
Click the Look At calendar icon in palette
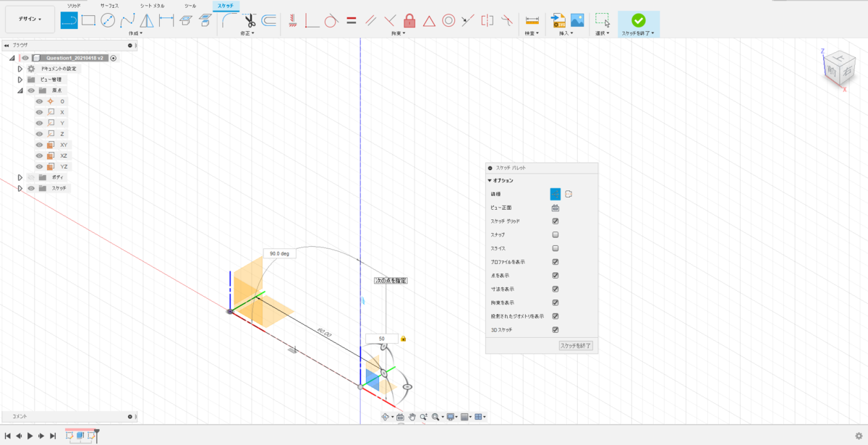pos(556,208)
